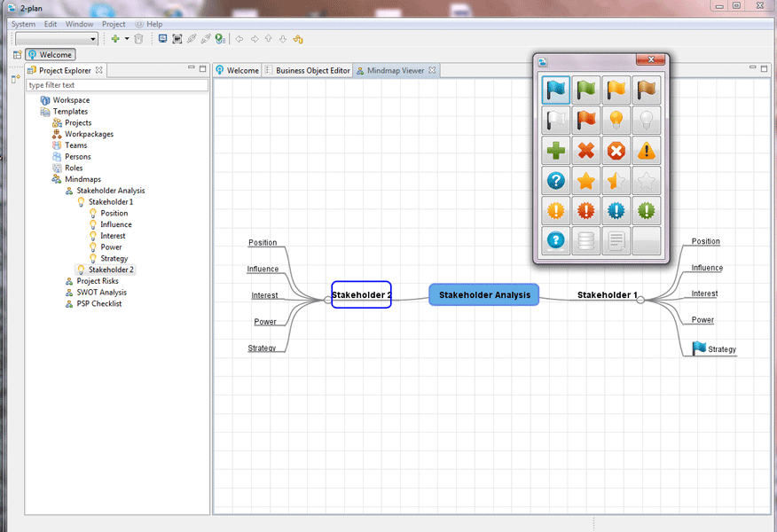This screenshot has height=532, width=777.
Task: Open dropdown arrow beside green plus button
Action: pyautogui.click(x=127, y=39)
